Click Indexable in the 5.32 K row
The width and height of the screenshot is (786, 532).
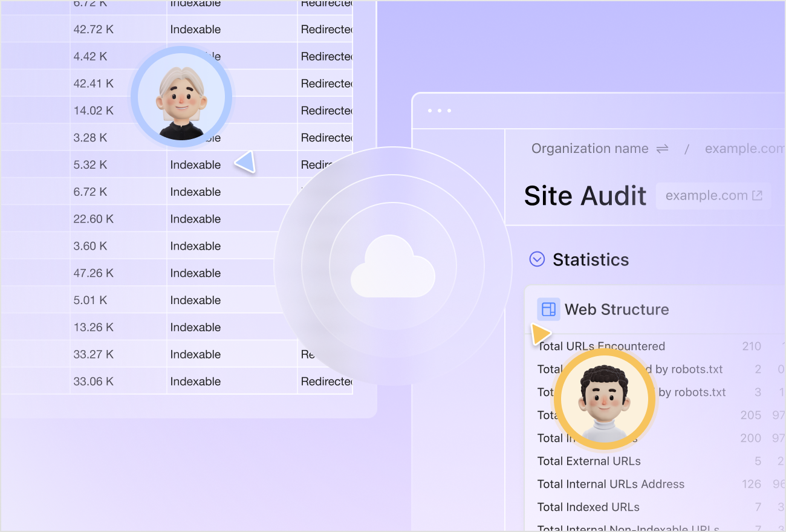195,165
